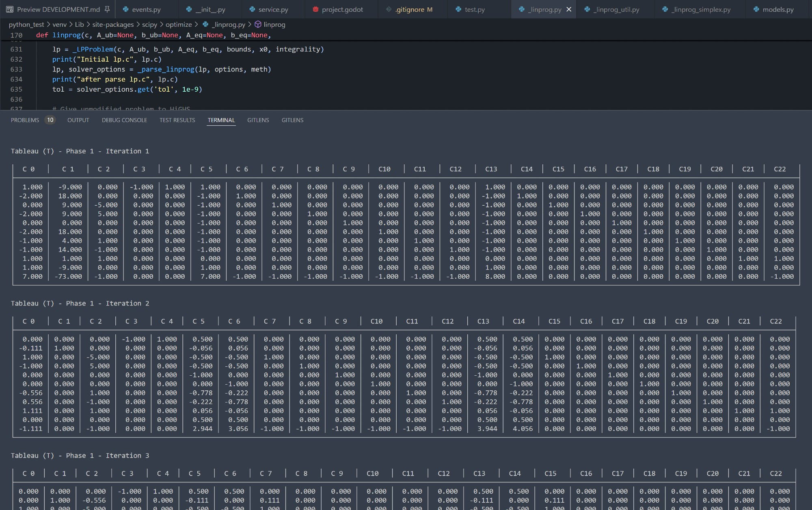The image size is (812, 510).
Task: Click the _LPProblem call on line 631
Action: point(93,49)
